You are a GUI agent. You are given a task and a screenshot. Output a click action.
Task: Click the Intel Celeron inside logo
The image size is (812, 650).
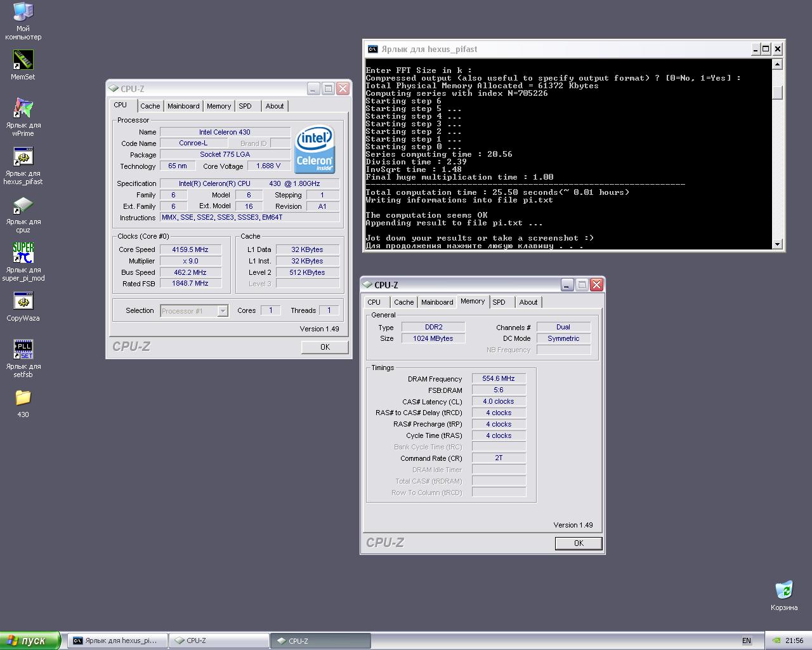point(315,149)
